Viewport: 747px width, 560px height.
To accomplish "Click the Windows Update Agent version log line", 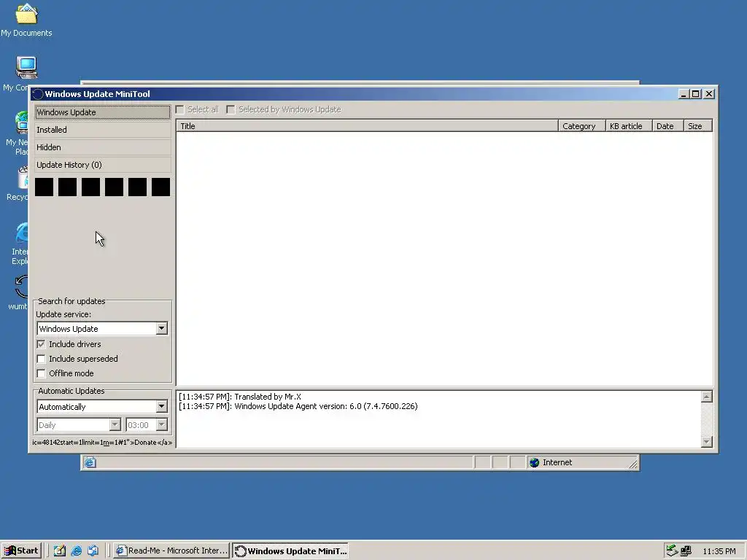I will pyautogui.click(x=298, y=406).
